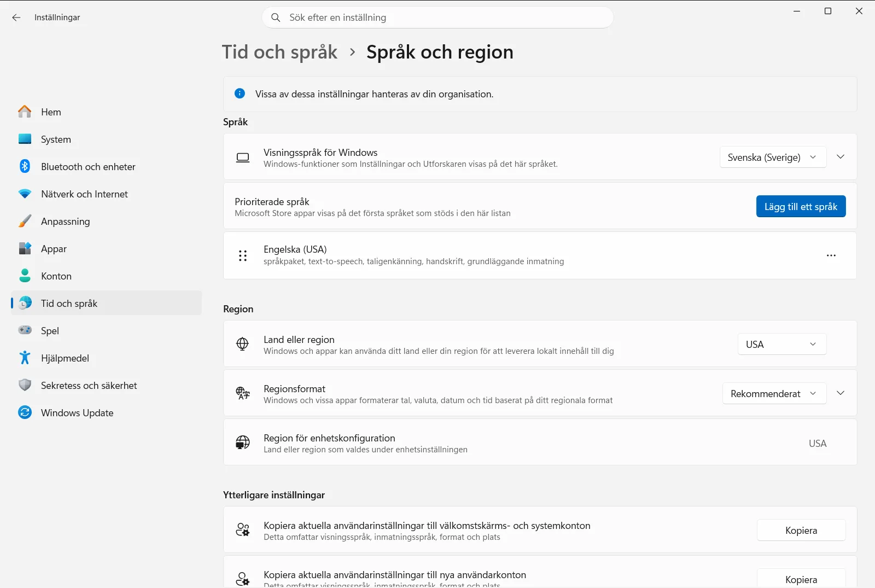This screenshot has width=875, height=588.
Task: Open more options for Engelska (USA)
Action: [x=831, y=255]
